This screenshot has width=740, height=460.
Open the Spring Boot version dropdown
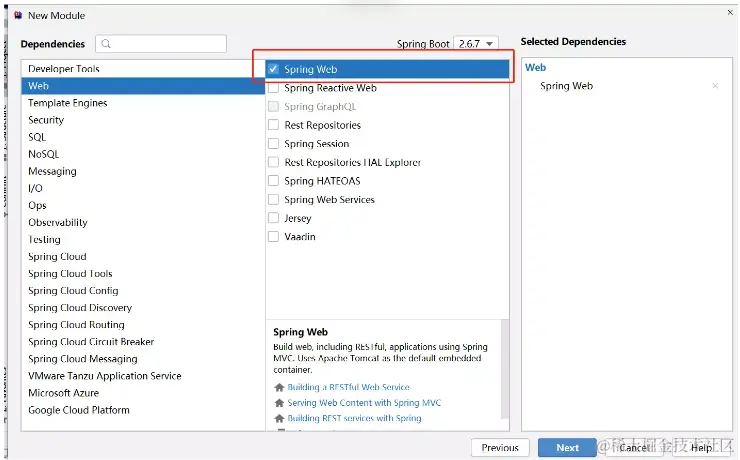(476, 44)
